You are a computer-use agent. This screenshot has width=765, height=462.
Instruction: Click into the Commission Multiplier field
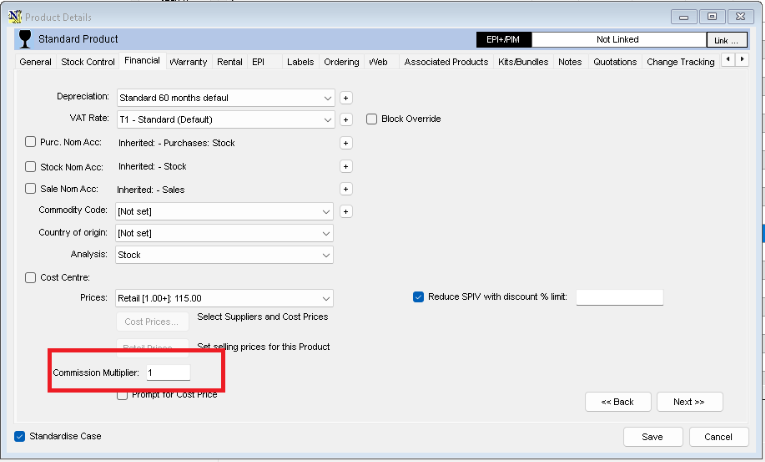(168, 373)
